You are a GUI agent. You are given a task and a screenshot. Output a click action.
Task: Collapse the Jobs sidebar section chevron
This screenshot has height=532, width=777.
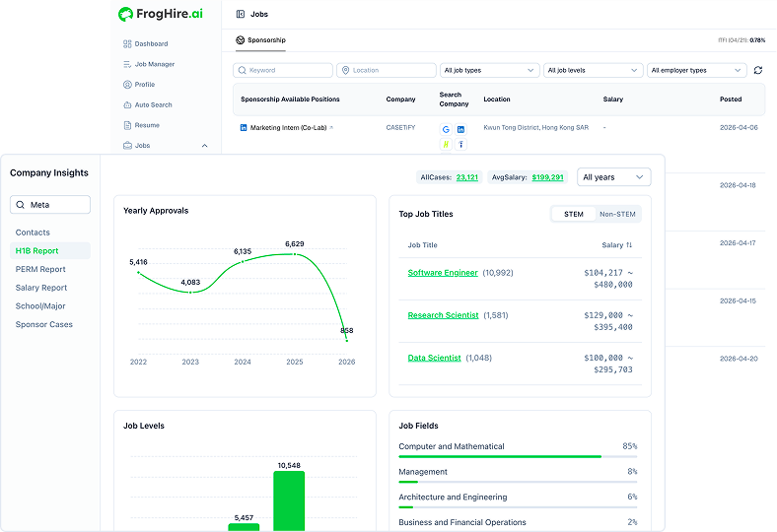(205, 146)
